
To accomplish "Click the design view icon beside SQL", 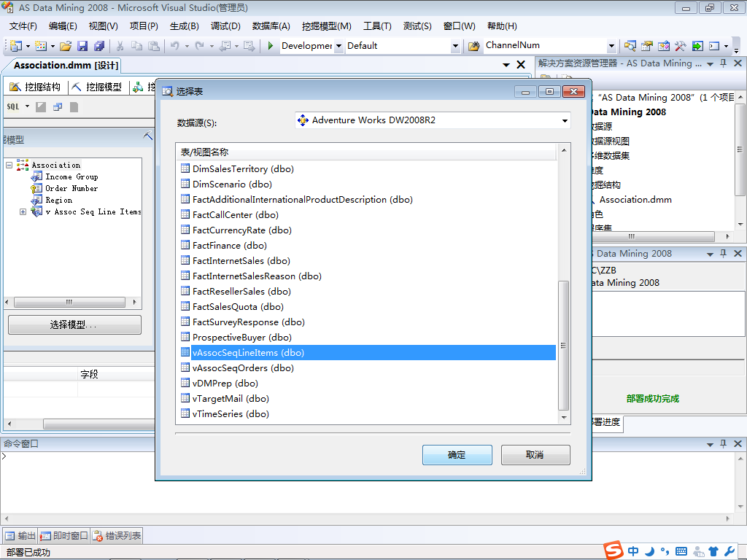I will (x=41, y=107).
